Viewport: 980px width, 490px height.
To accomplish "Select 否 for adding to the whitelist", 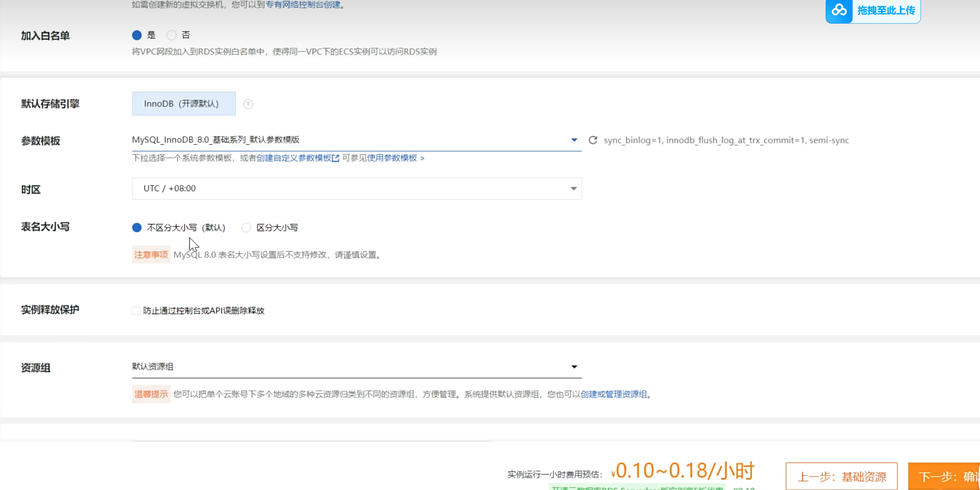I will click(172, 35).
